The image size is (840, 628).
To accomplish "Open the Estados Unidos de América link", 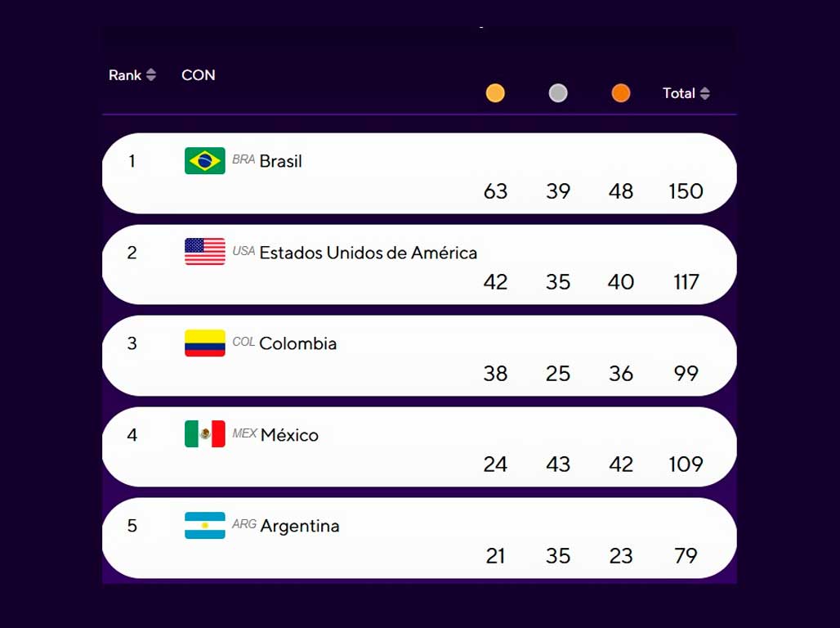I will click(368, 253).
